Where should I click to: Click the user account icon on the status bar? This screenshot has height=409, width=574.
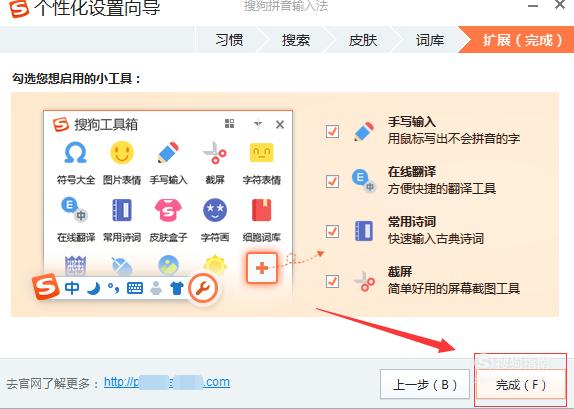coord(156,288)
